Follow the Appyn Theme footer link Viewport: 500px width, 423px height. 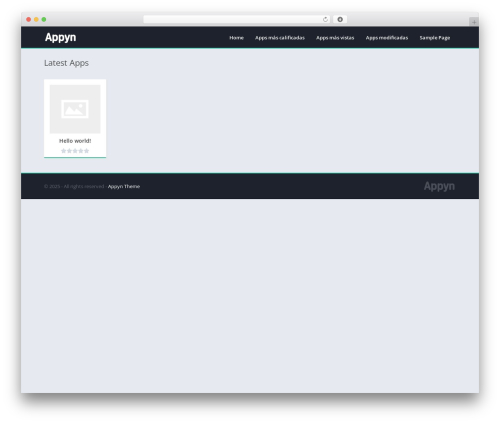(x=124, y=186)
